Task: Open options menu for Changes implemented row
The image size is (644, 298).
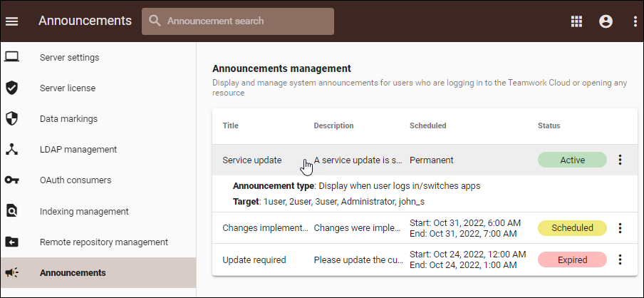Action: 620,228
